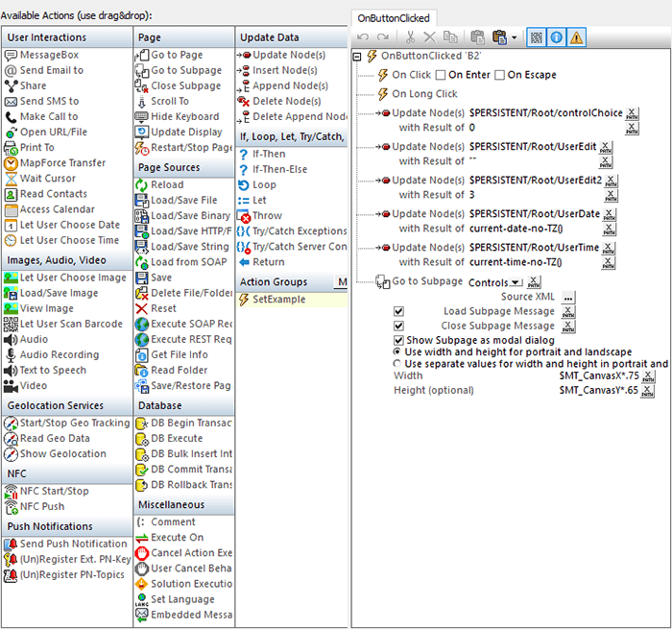Switch to the OnButtonClicked tab
The image size is (672, 629).
pos(393,17)
